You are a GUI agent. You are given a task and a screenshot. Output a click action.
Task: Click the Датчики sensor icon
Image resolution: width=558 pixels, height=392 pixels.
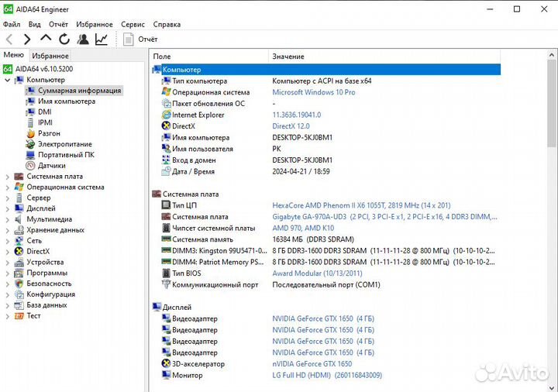[30, 166]
